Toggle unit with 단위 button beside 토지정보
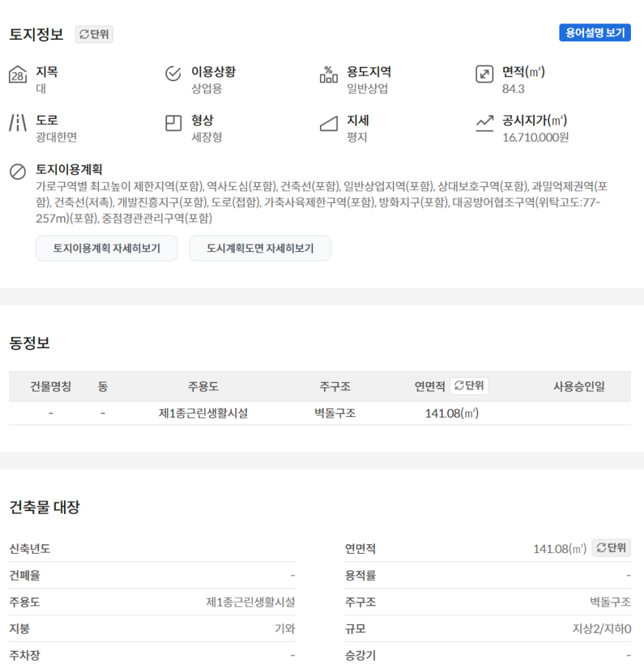Viewport: 644px width, 668px height. point(94,34)
